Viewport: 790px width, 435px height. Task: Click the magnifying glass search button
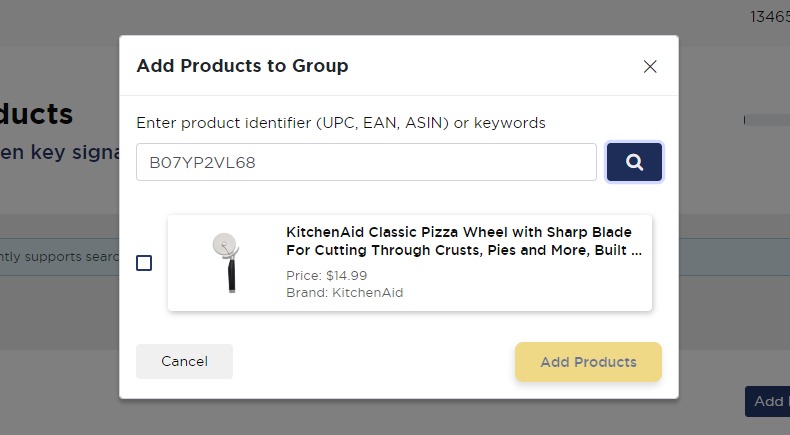click(634, 162)
